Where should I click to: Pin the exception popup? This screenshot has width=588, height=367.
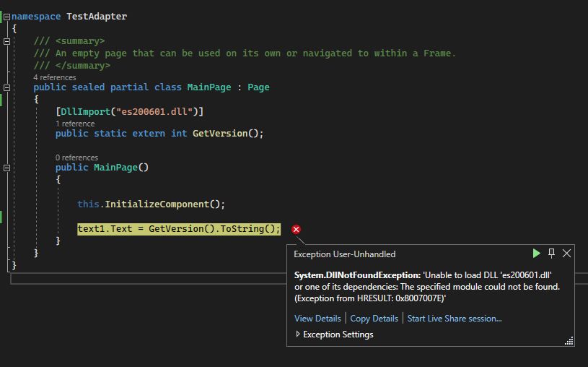click(551, 253)
